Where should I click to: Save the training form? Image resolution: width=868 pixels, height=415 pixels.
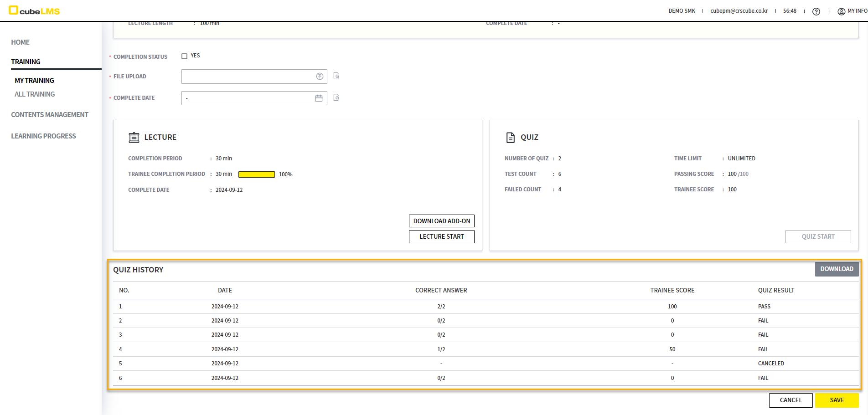click(837, 400)
